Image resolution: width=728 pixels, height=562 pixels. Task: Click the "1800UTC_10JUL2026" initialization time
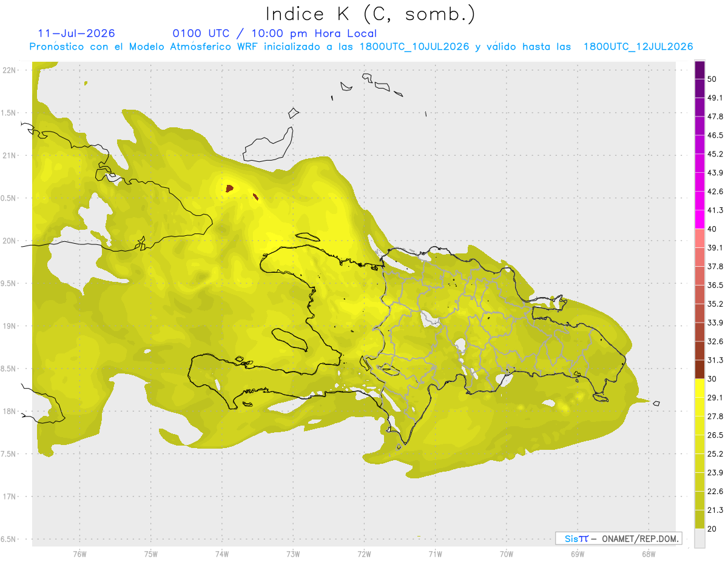pos(414,47)
